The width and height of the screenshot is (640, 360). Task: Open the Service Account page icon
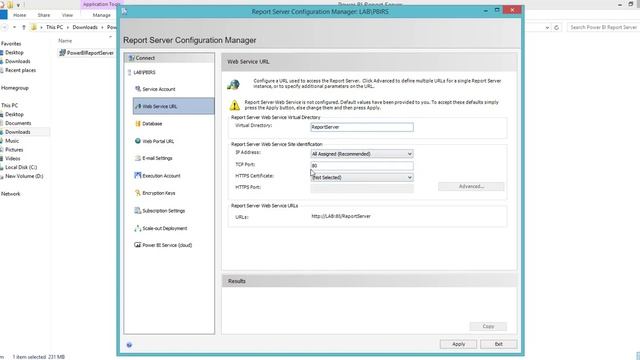(x=138, y=89)
